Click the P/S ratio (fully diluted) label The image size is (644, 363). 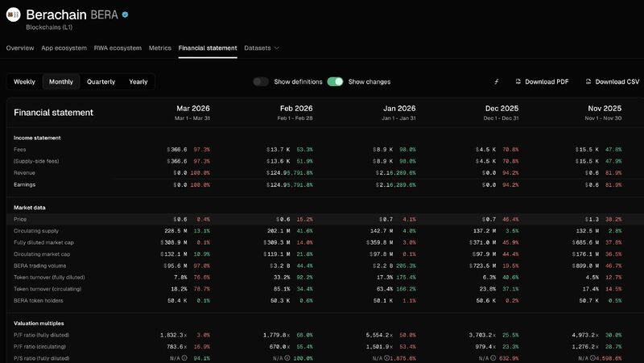click(x=42, y=358)
